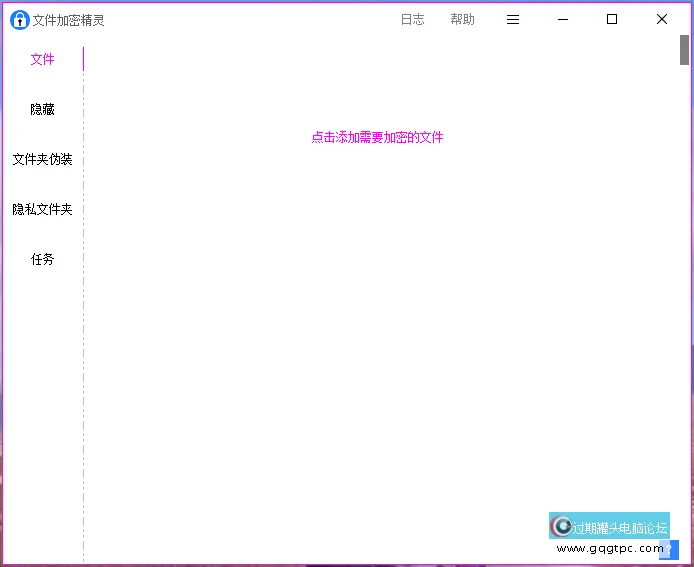Minimize the application window

tap(563, 20)
